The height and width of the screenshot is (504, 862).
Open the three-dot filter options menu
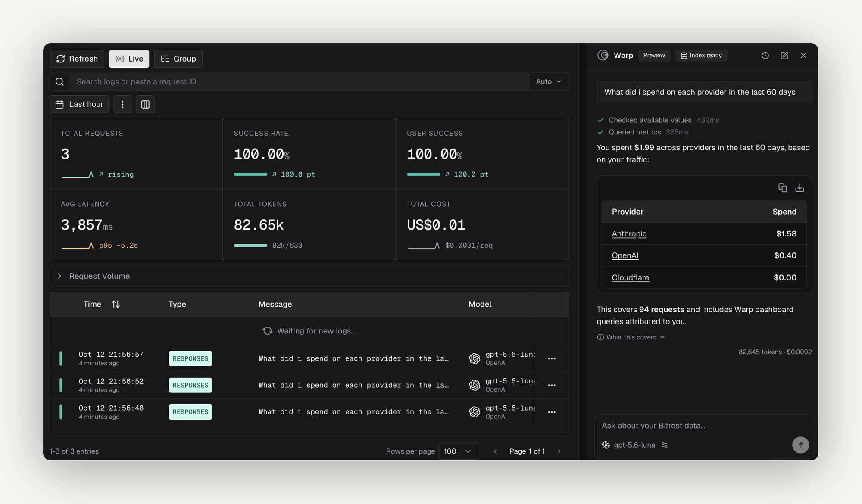point(122,104)
